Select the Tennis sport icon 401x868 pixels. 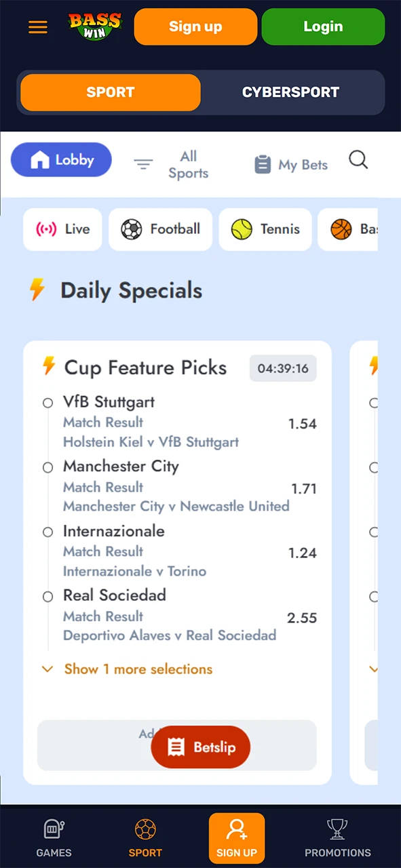click(x=265, y=229)
